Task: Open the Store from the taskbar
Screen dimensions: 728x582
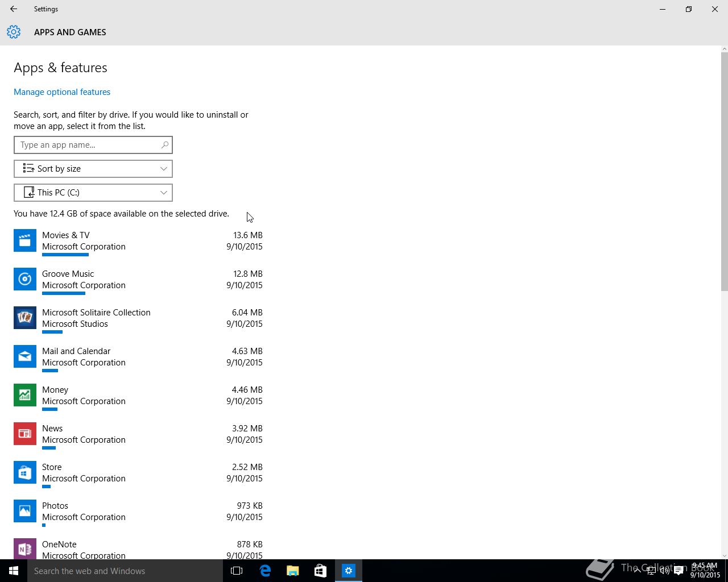Action: click(320, 571)
